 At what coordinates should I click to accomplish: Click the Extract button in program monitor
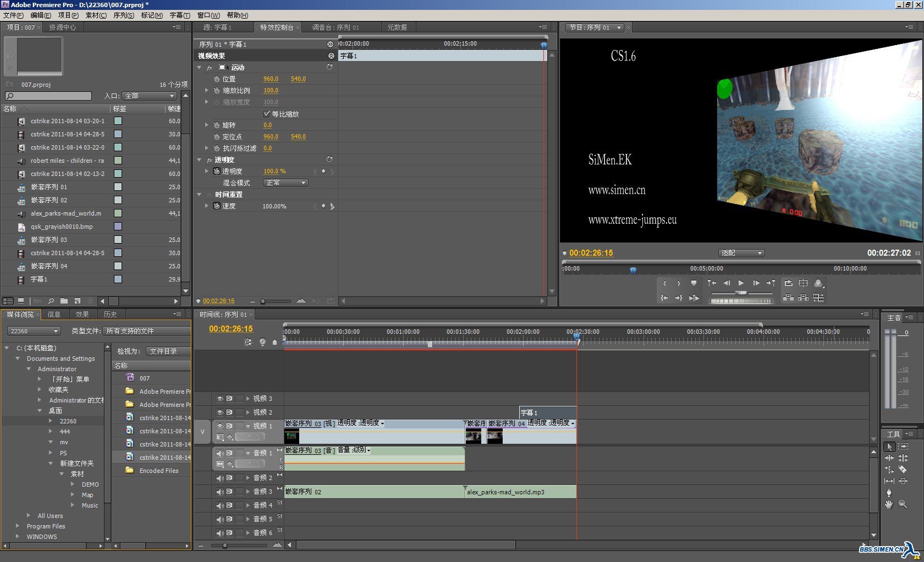tap(804, 298)
